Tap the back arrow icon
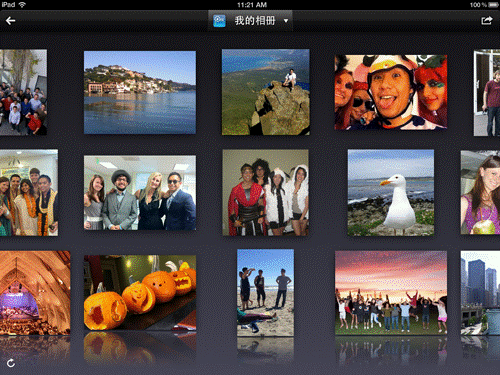This screenshot has height=375, width=500. coord(10,21)
